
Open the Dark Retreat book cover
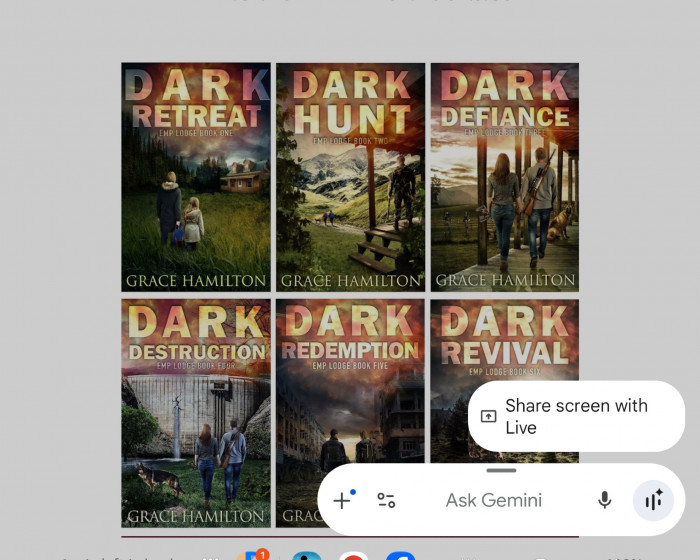(x=196, y=177)
